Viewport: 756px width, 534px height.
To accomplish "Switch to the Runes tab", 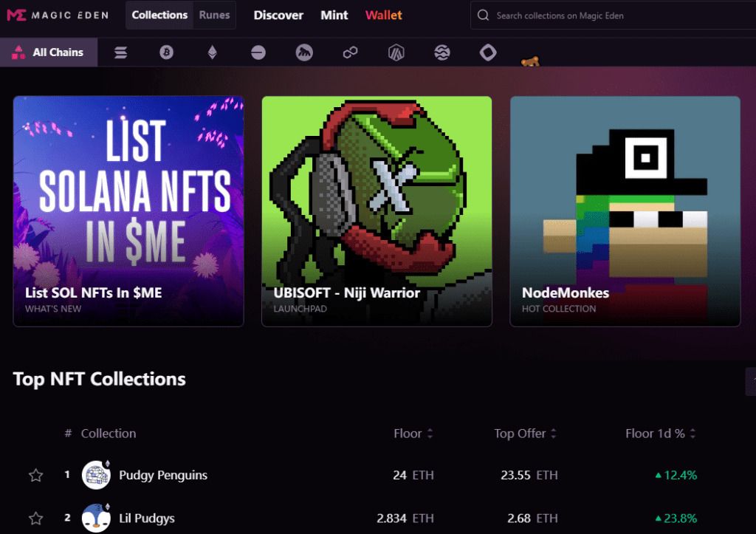I will tap(215, 15).
